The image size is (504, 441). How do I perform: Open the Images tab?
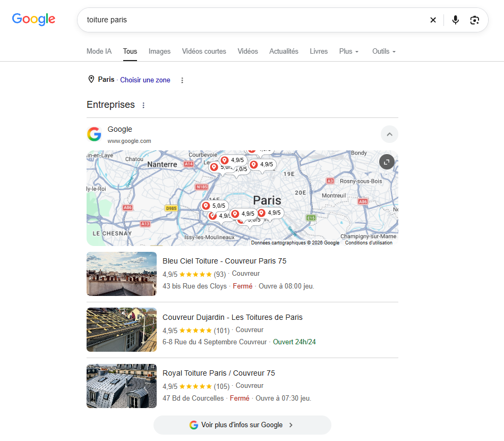tap(159, 52)
